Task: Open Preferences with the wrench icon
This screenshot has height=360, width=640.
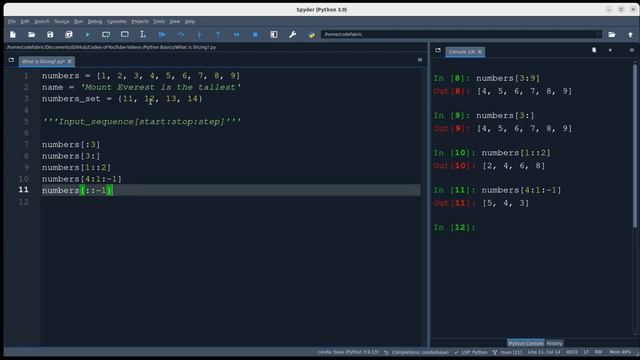Action: tap(293, 35)
